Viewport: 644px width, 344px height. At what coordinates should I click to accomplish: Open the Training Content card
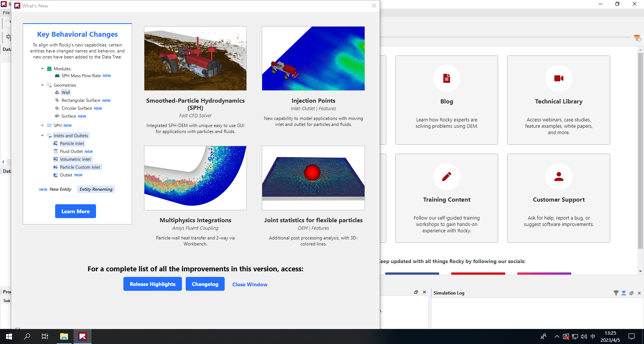[446, 198]
